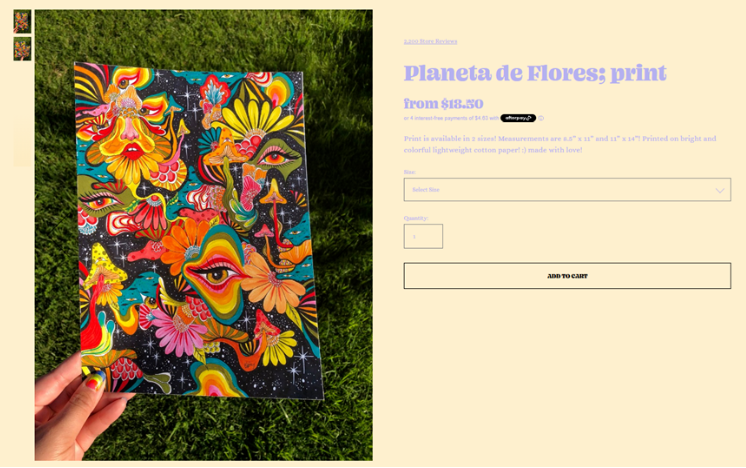Click the painted fingernail in the photo
Viewport: 746px width, 468px height.
click(x=95, y=381)
